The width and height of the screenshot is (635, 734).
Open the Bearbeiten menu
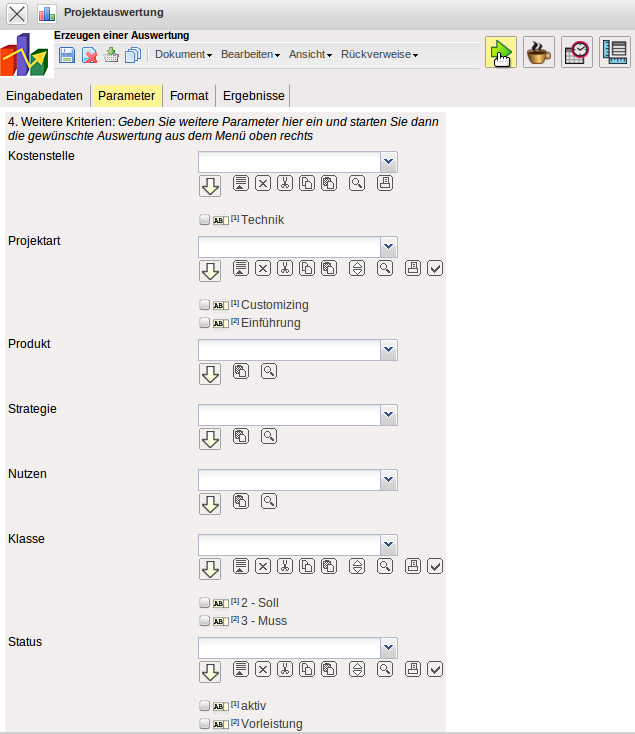(x=250, y=55)
